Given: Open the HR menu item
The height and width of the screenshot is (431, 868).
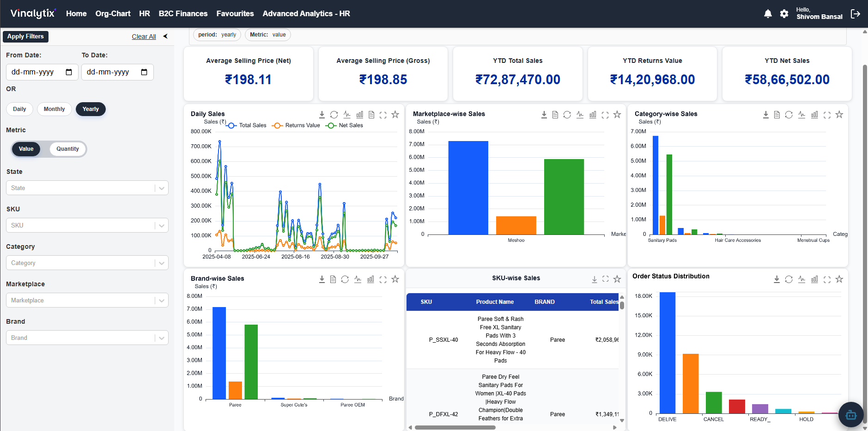Looking at the screenshot, I should (x=145, y=14).
